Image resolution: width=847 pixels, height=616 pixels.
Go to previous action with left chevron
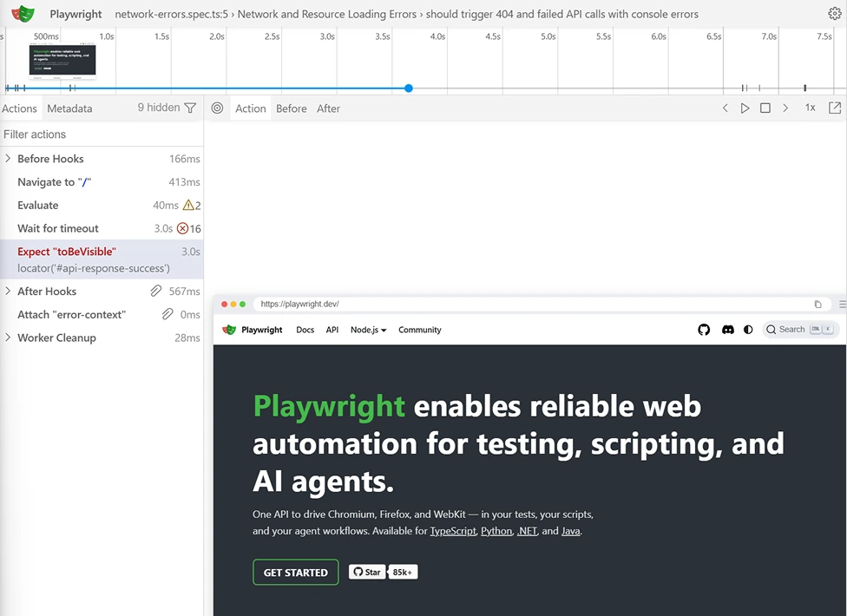point(725,108)
